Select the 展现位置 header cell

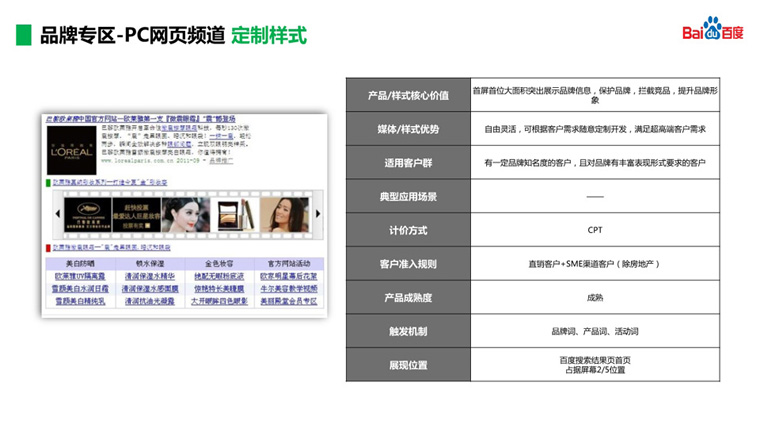pos(408,365)
